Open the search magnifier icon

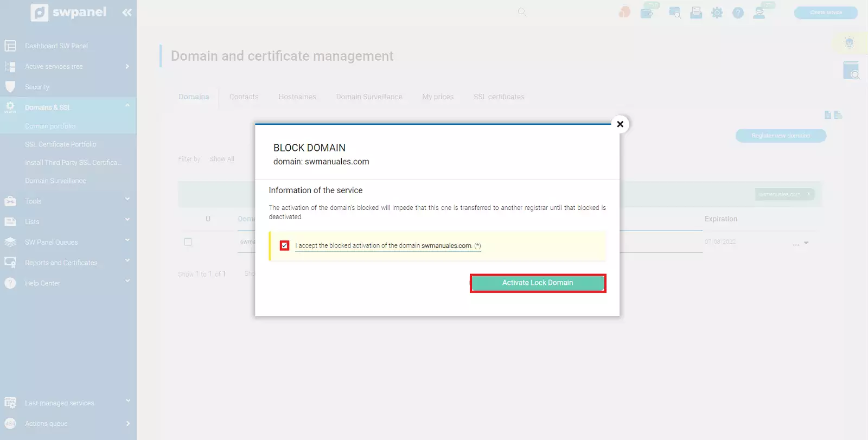point(522,12)
